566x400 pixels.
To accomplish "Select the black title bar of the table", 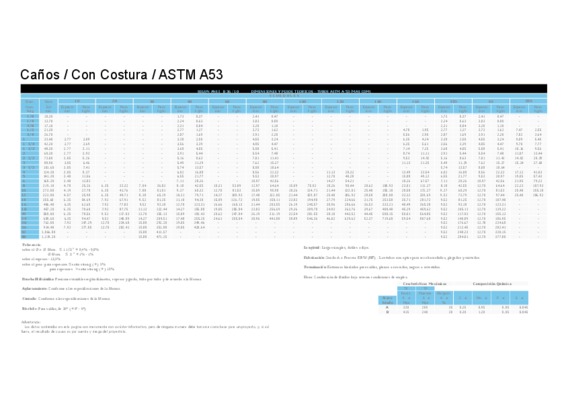I will pos(283,89).
